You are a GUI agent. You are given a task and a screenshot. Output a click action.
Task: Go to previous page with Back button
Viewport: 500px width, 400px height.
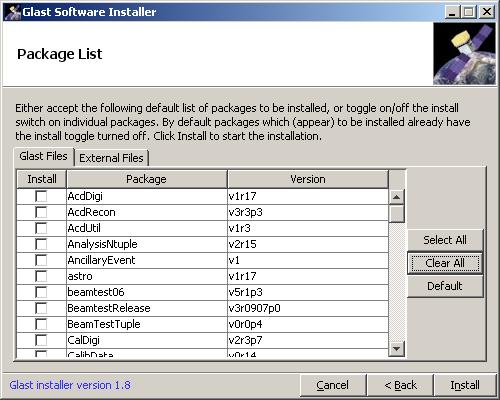(x=400, y=385)
